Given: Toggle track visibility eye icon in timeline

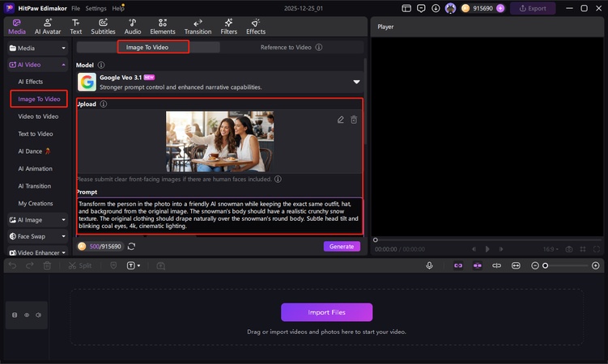Looking at the screenshot, I should click(26, 315).
